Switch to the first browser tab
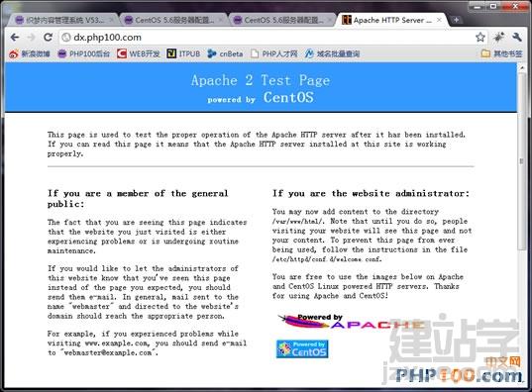Screen dimensions: 532x392 [62, 20]
